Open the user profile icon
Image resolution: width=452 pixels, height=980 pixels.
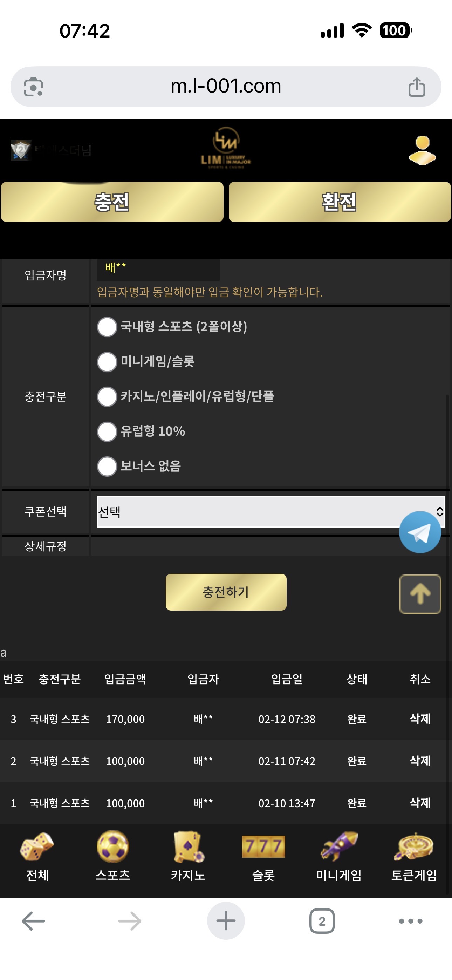click(422, 151)
